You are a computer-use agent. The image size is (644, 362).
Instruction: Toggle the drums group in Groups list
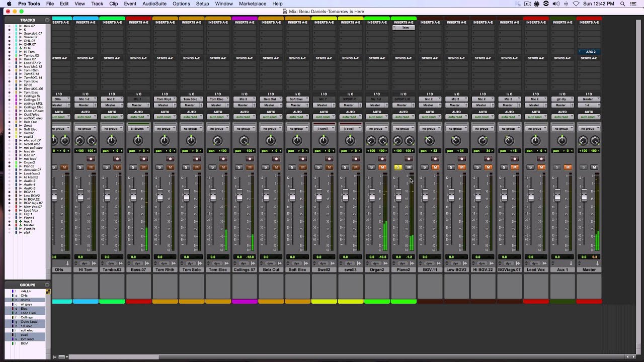click(26, 300)
